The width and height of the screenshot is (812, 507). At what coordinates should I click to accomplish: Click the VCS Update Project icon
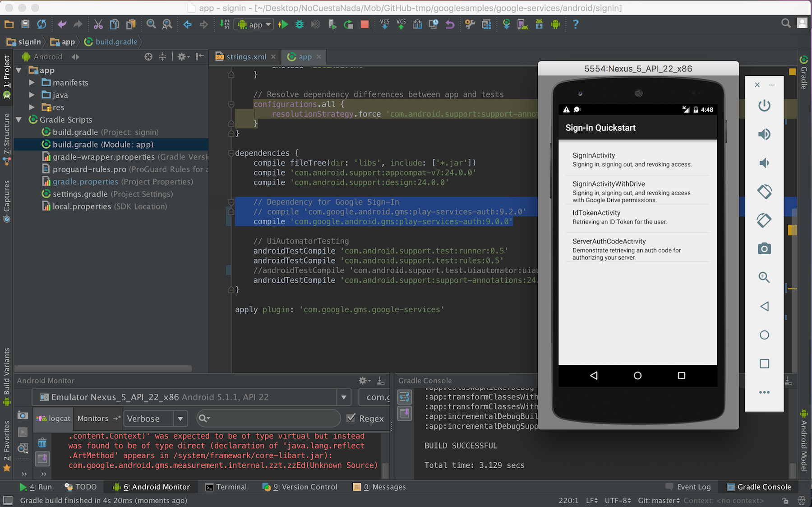[385, 24]
